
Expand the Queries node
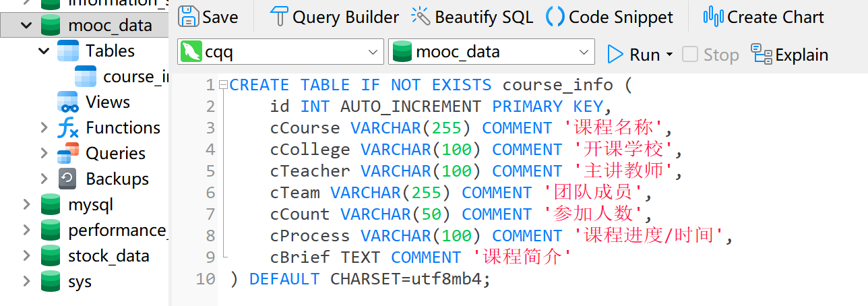(44, 154)
